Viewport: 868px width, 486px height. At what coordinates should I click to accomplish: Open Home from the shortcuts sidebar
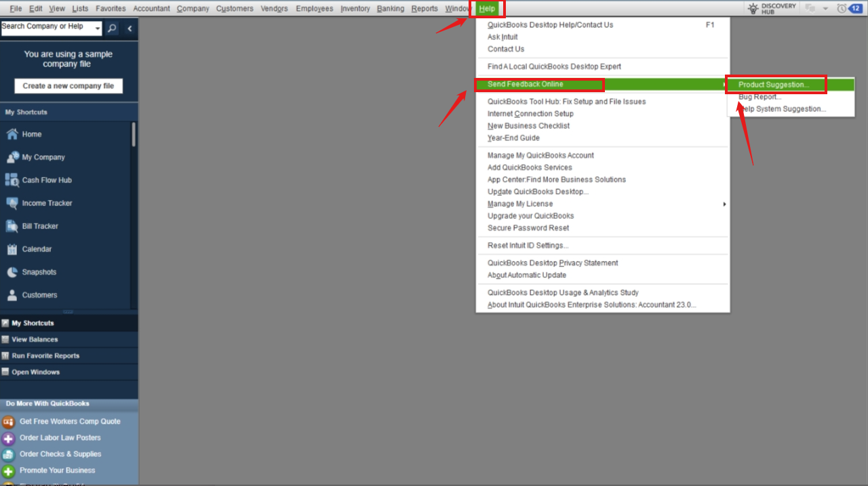pos(31,134)
